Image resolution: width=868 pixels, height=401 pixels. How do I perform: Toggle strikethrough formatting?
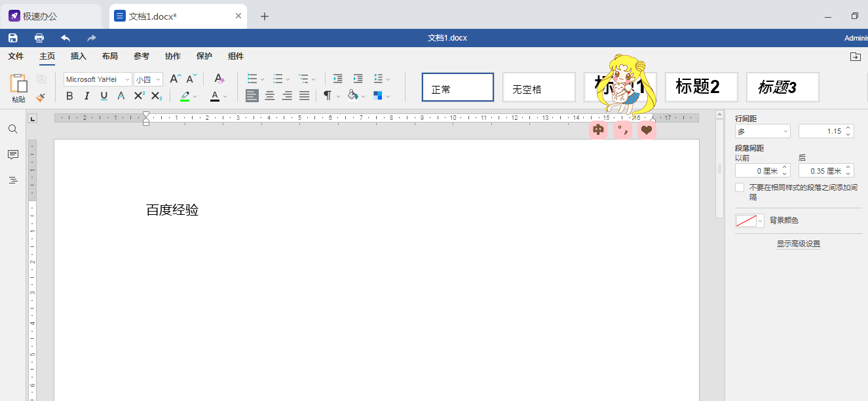coord(121,96)
